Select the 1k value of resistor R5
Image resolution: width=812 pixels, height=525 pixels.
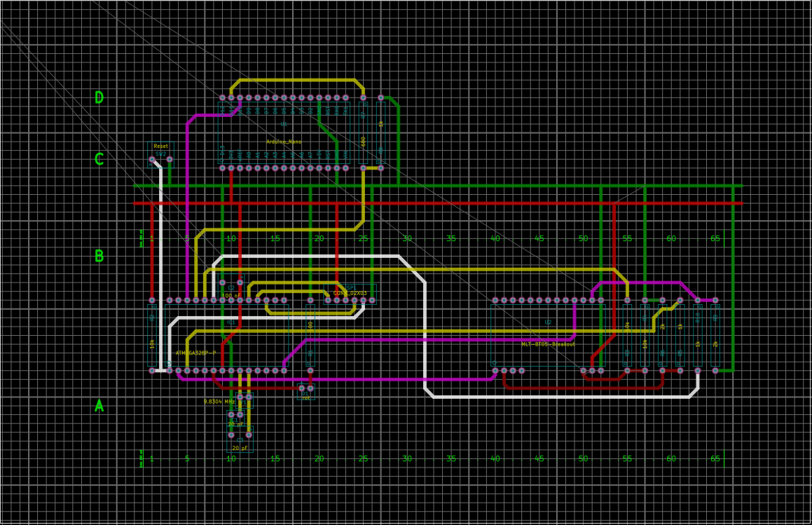click(x=680, y=327)
